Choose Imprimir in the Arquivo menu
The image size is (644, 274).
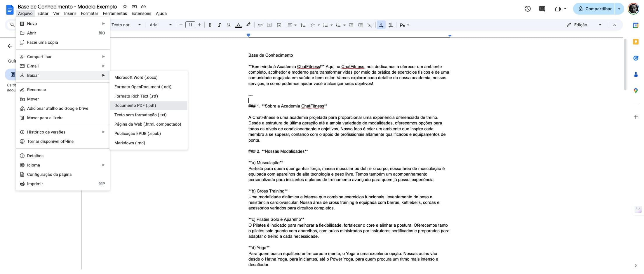63,184
